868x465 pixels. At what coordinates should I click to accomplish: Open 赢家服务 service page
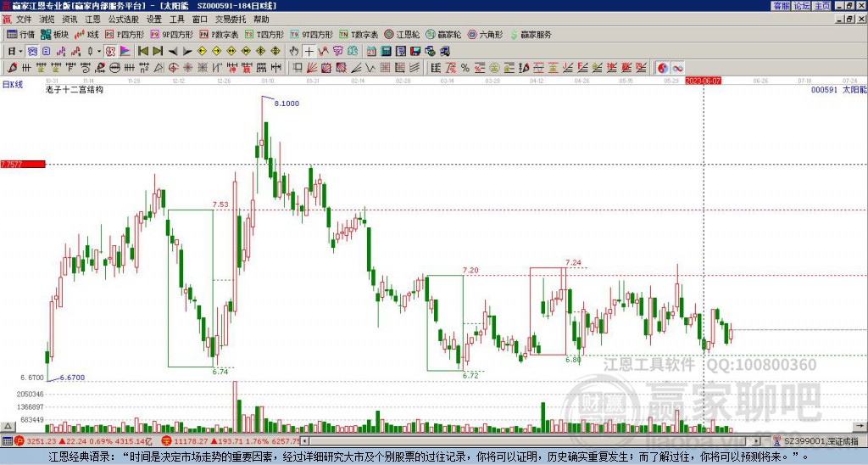click(531, 34)
